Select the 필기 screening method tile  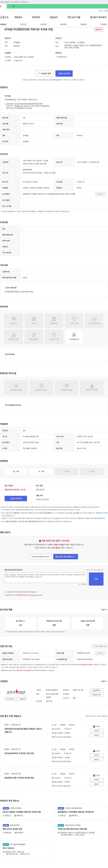pos(66,471)
